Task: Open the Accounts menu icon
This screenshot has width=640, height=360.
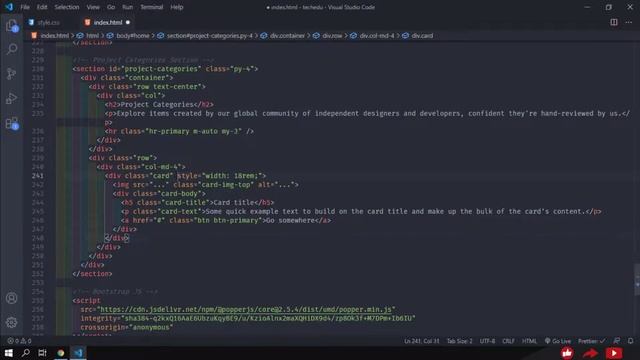Action: (x=11, y=298)
